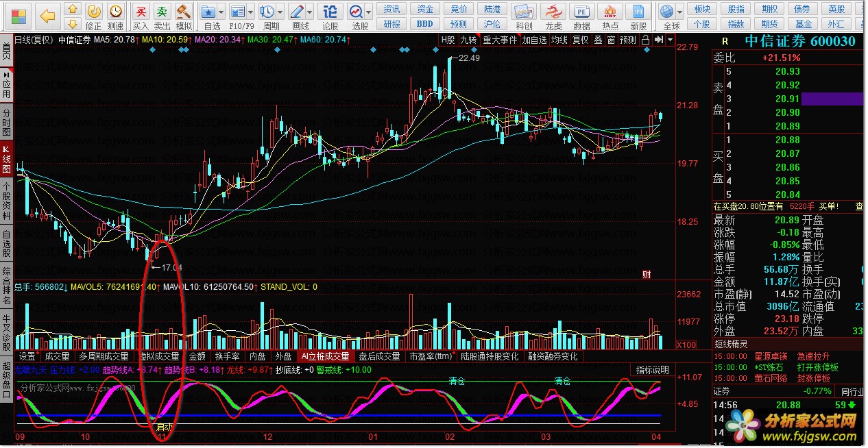Viewport: 868px width, 448px height.
Task: Open the 新股 IPO icon
Action: tap(639, 16)
